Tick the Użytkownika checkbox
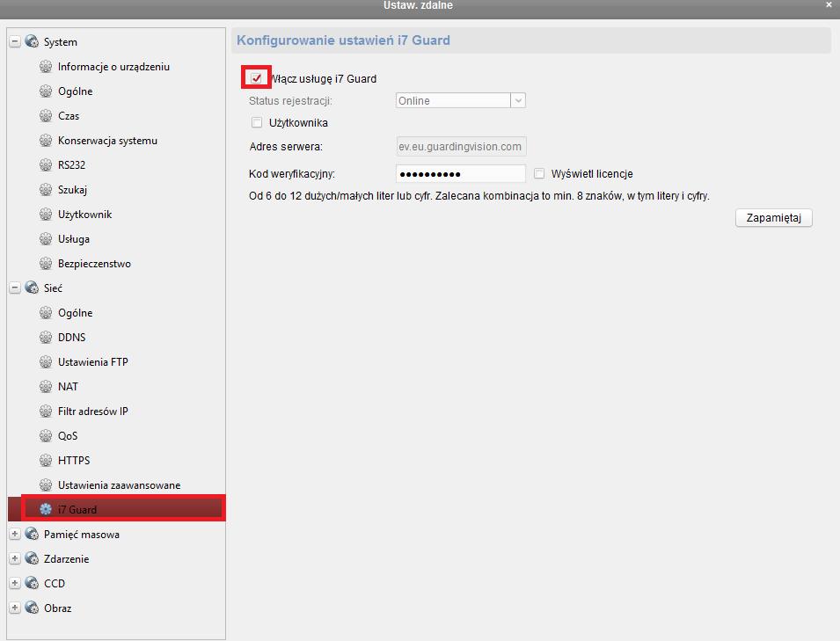The height and width of the screenshot is (641, 840). [x=257, y=122]
